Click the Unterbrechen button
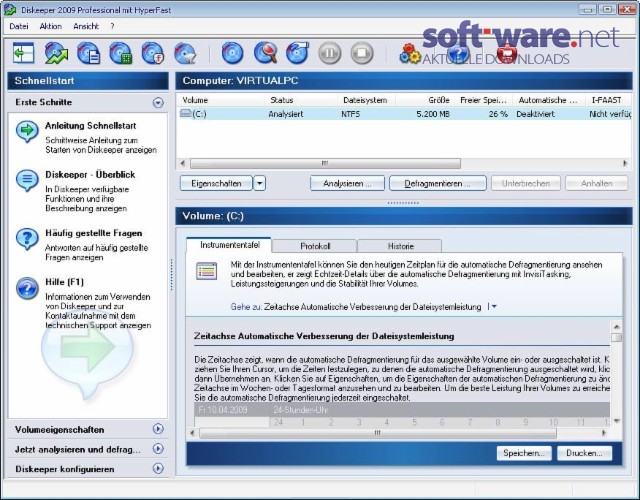 point(526,183)
